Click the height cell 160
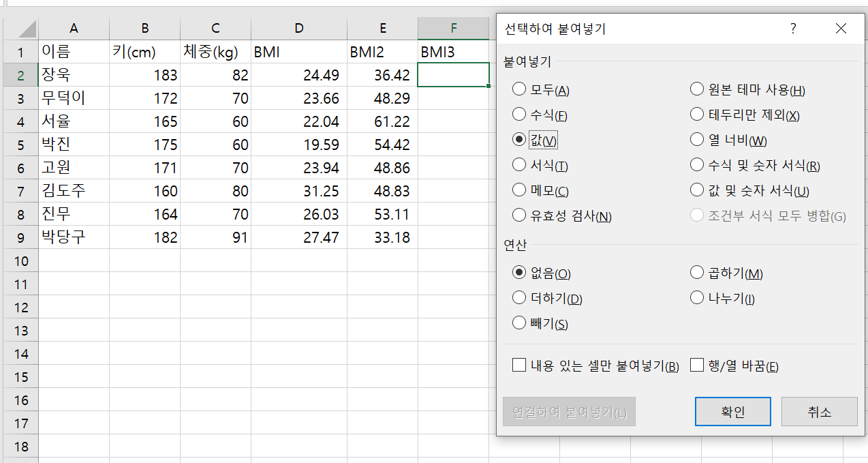The width and height of the screenshot is (868, 463). 144,191
